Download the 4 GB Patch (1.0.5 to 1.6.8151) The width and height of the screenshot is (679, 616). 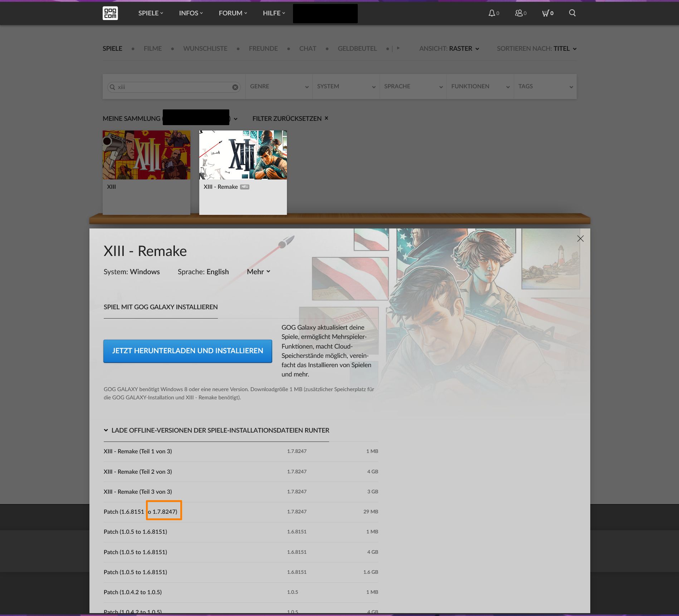point(241,552)
